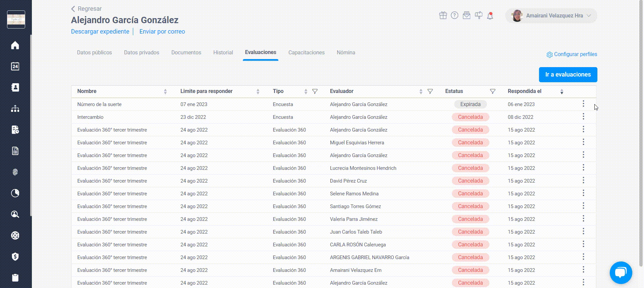Image resolution: width=644 pixels, height=288 pixels.
Task: Switch to the Nómina tab
Action: tap(346, 52)
